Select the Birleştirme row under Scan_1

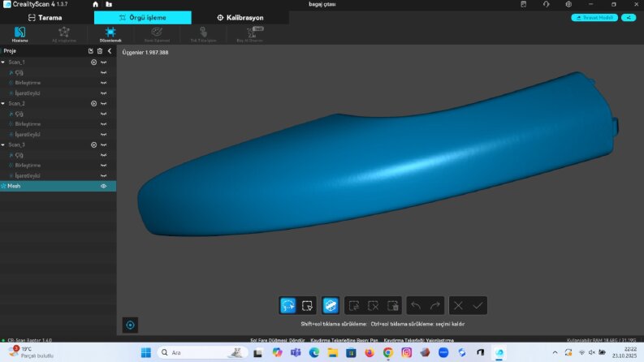pos(58,83)
